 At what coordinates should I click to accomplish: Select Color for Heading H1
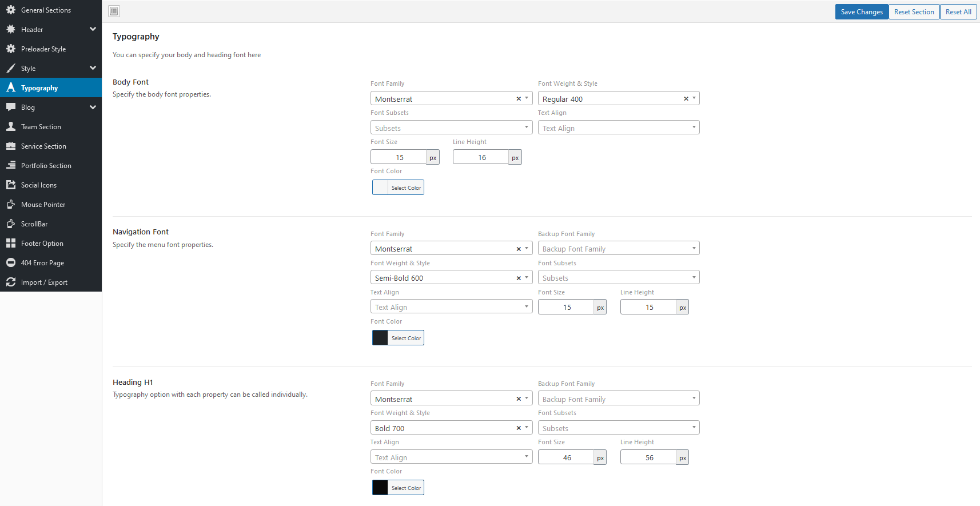point(406,488)
